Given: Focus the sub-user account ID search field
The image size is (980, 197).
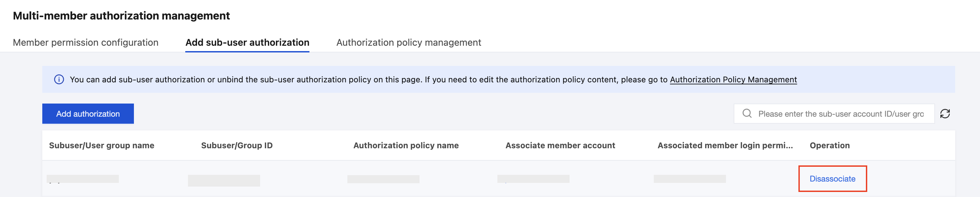Looking at the screenshot, I should (841, 114).
